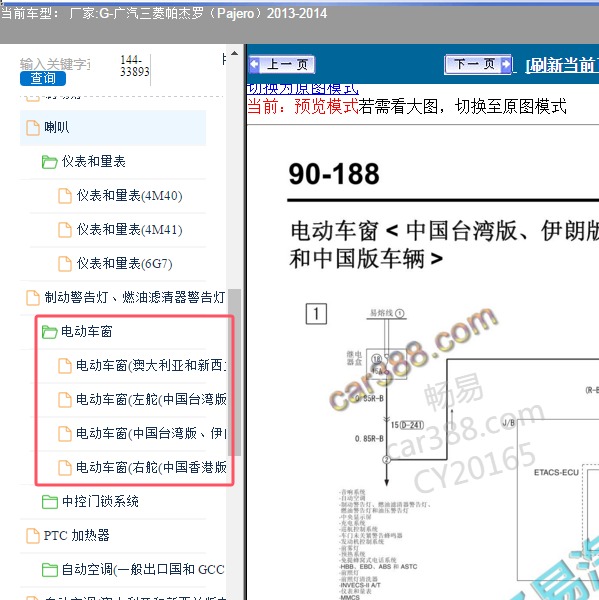Click file icon of 电动车窗(澳大利亚
This screenshot has height=600, width=599.
[65, 365]
